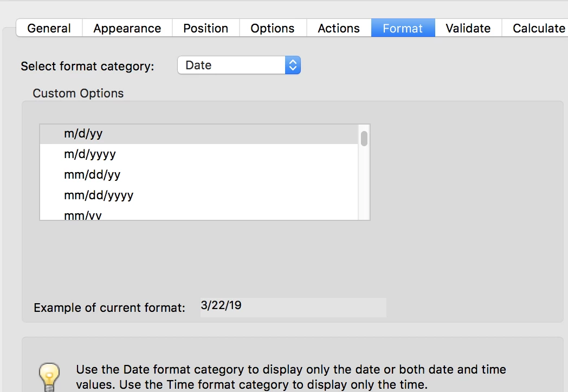This screenshot has width=568, height=392.
Task: Pick the mm/dd/yy format entry
Action: click(92, 175)
